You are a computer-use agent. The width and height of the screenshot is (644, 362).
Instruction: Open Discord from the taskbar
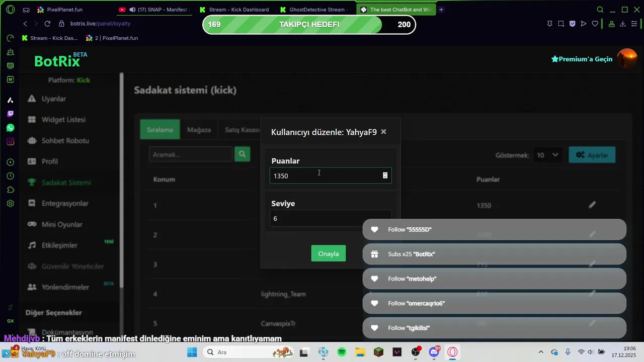(x=434, y=352)
